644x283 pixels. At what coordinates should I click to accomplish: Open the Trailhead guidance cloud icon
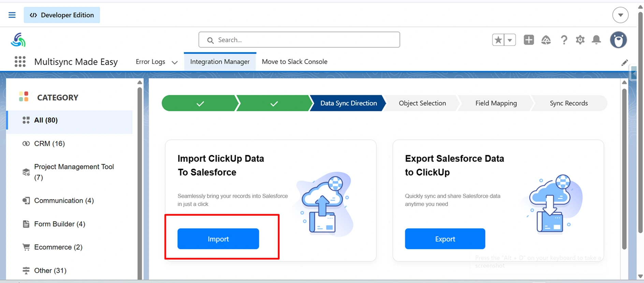coord(546,40)
